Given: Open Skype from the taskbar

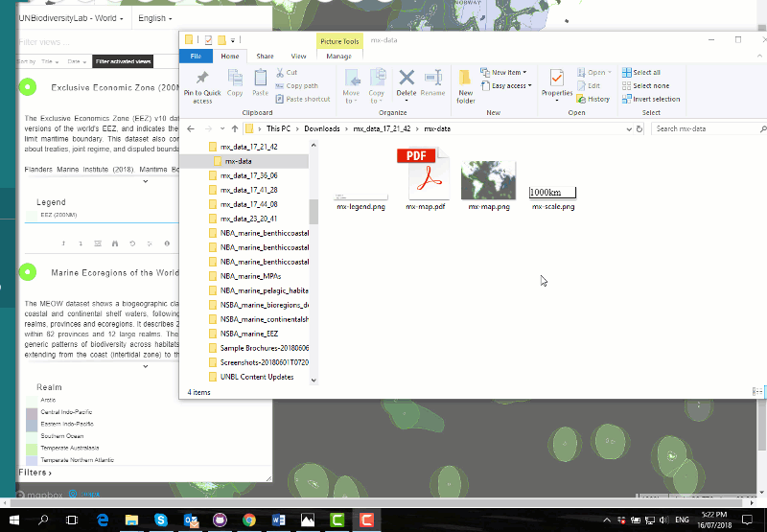Looking at the screenshot, I should pyautogui.click(x=161, y=520).
